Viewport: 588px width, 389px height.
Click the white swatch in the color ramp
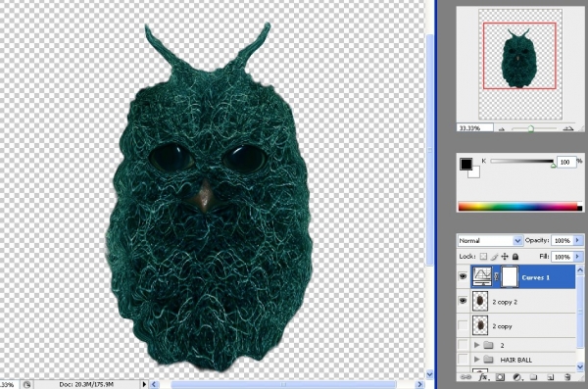580,204
